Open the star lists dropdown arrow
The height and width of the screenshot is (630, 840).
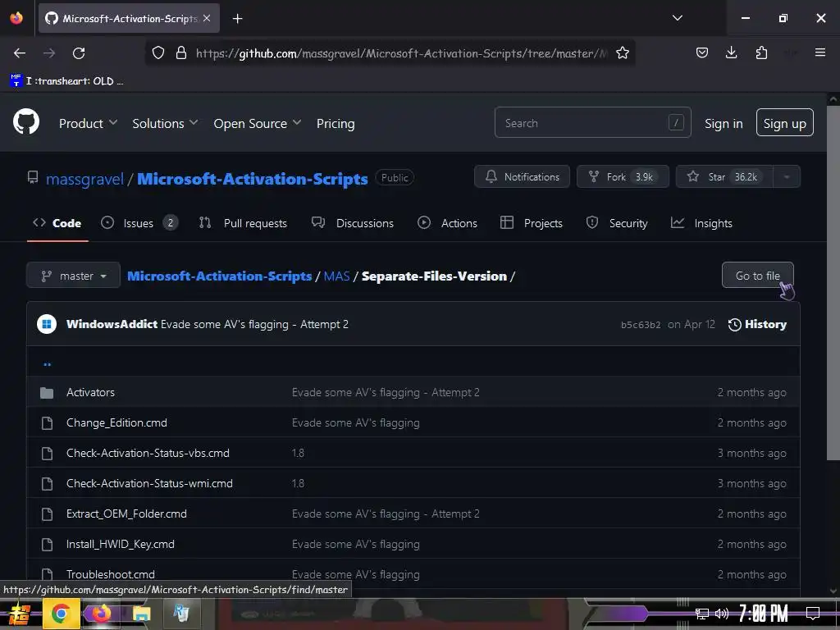(x=787, y=177)
